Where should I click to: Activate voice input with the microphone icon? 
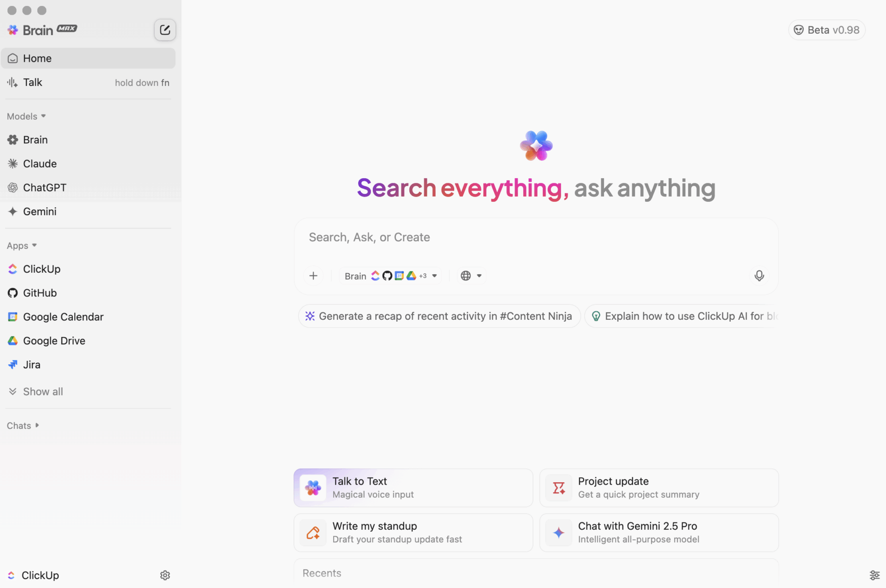click(759, 276)
